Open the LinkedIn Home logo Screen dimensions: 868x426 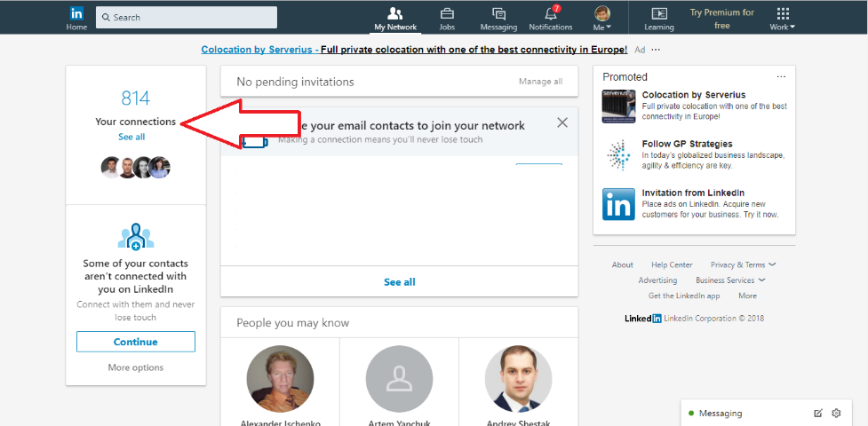pos(76,19)
